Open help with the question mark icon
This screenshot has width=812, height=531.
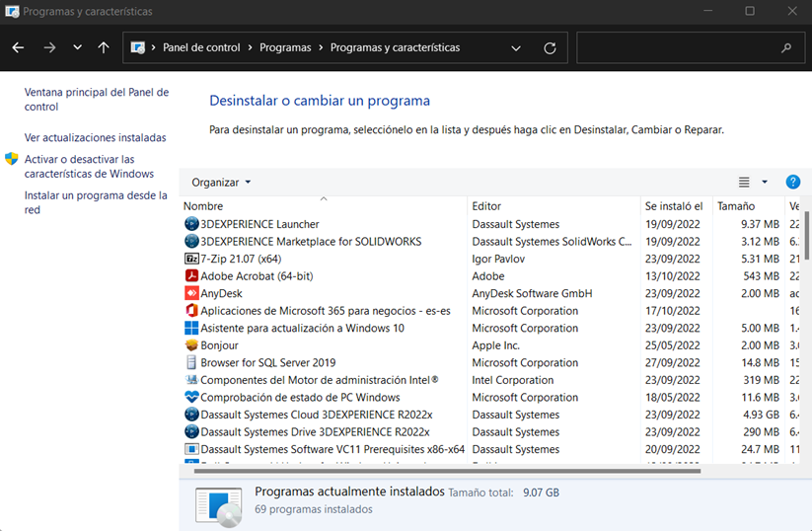793,182
